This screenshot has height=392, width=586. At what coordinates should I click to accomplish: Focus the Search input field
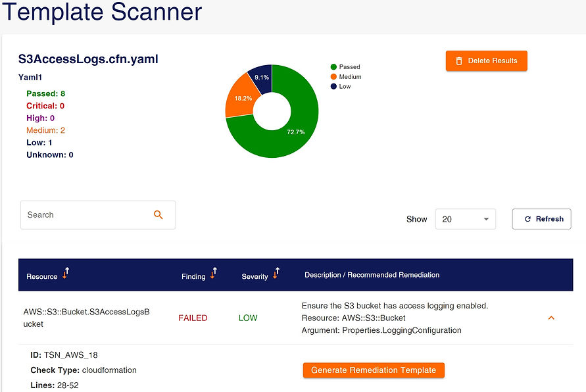pos(98,215)
